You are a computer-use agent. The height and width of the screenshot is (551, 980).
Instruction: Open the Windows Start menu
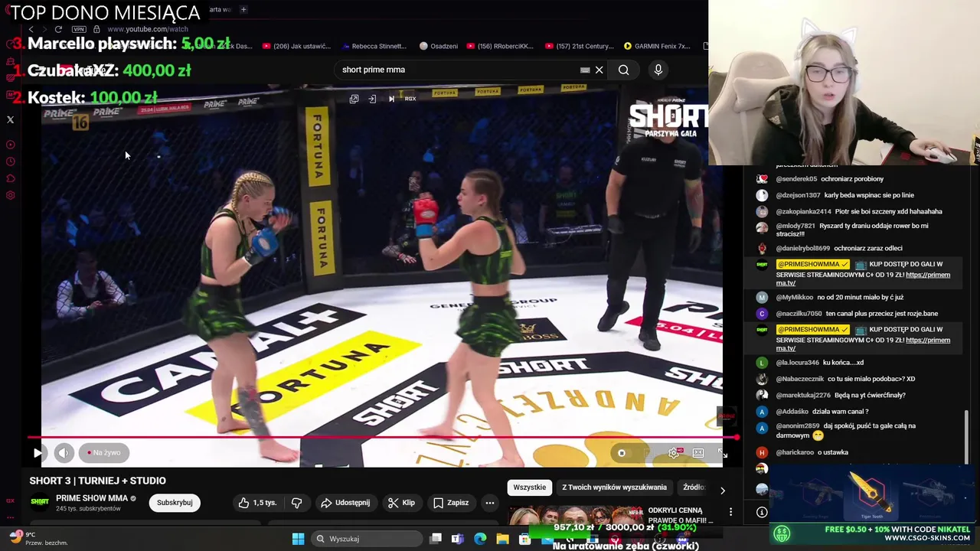[x=298, y=539]
